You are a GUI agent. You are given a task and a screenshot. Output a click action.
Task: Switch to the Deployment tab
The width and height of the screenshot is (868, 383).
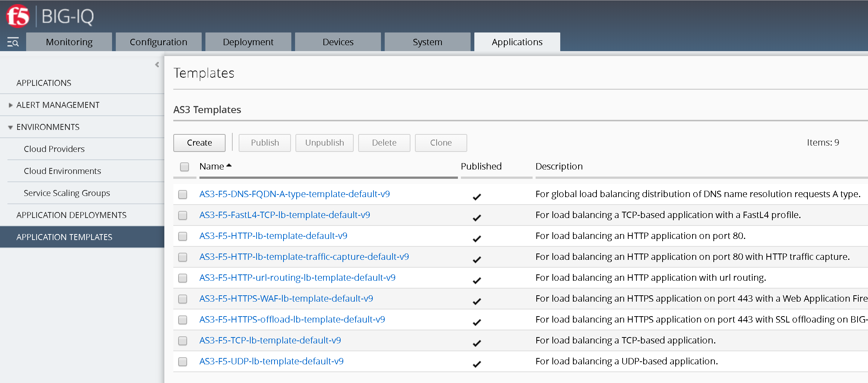(248, 42)
